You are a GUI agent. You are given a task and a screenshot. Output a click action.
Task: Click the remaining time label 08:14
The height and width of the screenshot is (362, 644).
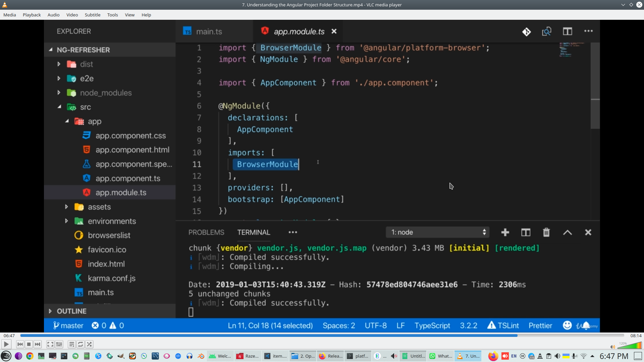[x=636, y=336]
